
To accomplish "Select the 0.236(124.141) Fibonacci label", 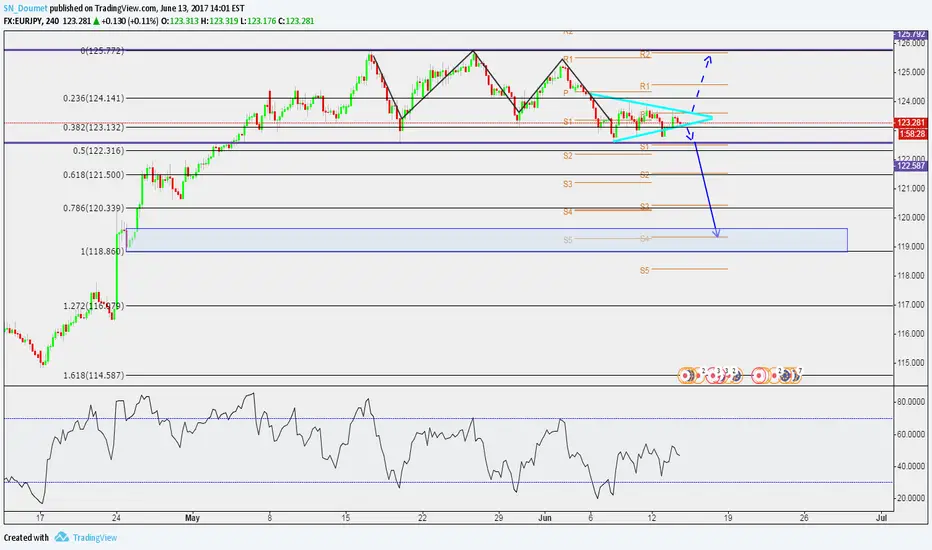I will pos(41,98).
